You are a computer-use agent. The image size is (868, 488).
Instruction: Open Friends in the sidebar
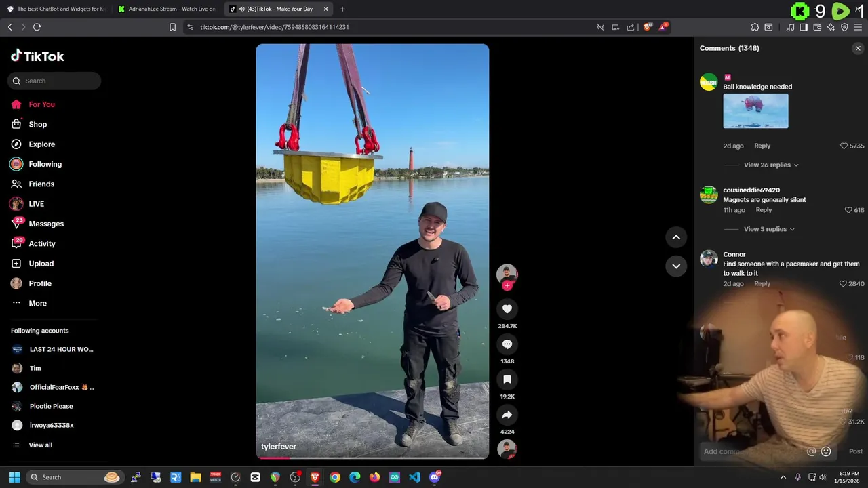pos(41,184)
